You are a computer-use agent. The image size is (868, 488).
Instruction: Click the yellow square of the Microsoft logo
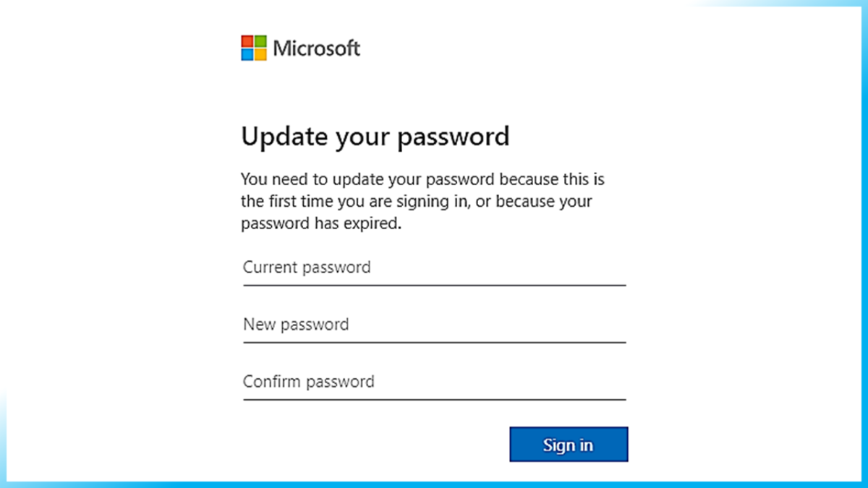[x=260, y=54]
